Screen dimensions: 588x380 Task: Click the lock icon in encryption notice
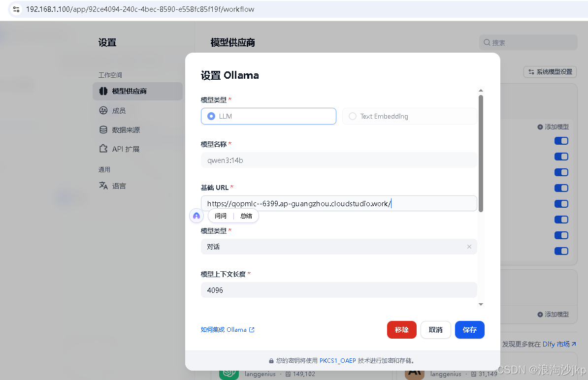click(x=271, y=361)
